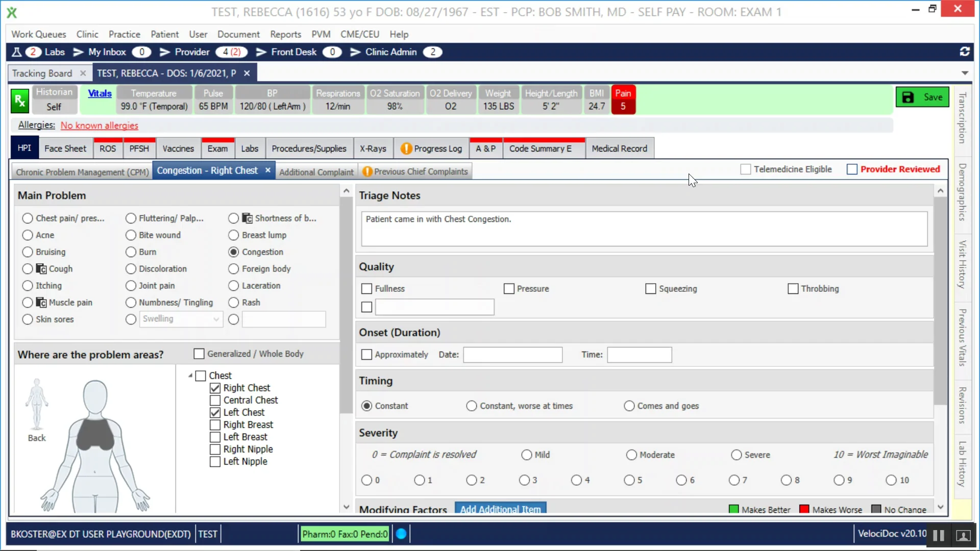
Task: Click the warning icon on the Progress Log tab
Action: click(x=405, y=148)
